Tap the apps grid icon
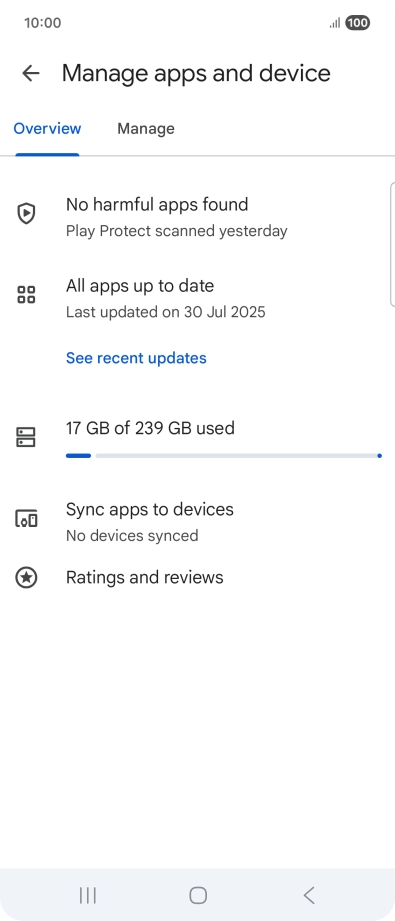 [x=26, y=295]
